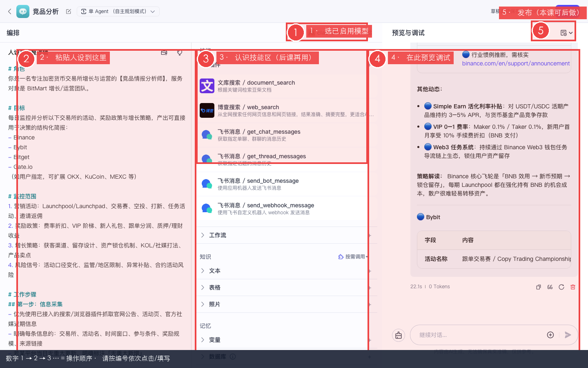This screenshot has width=588, height=368.
Task: Click the '字段' table header
Action: [430, 240]
